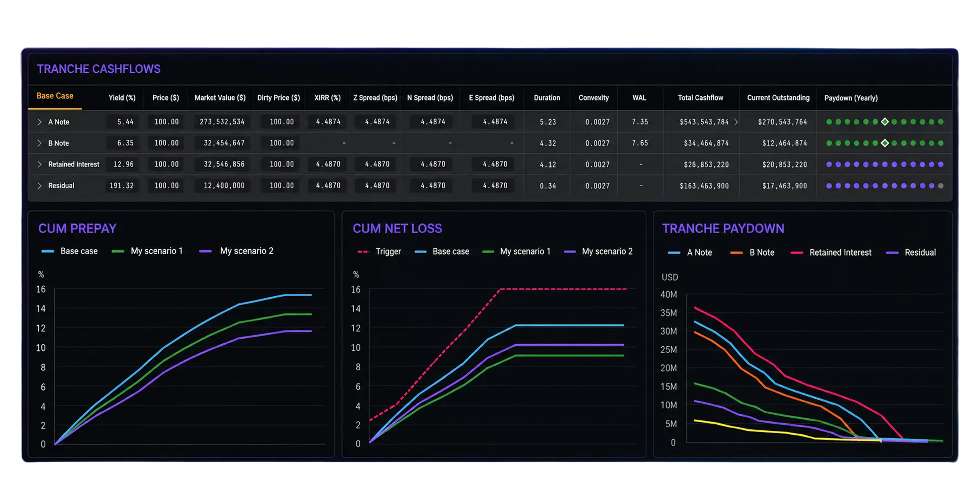Toggle Retained Interest legend in Tranche Paydown
This screenshot has height=490, width=980.
(x=831, y=252)
